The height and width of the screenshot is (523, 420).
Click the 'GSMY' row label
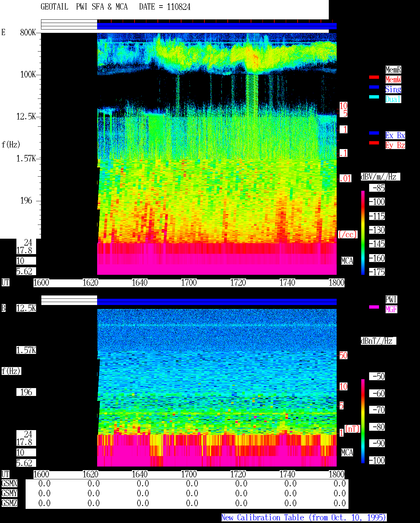coord(9,493)
